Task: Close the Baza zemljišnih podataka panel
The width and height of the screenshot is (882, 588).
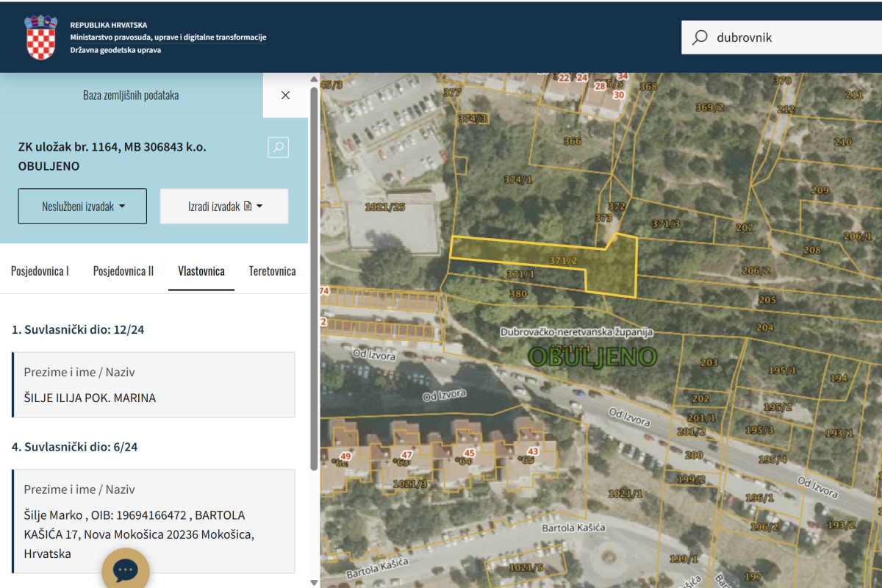Action: tap(286, 96)
